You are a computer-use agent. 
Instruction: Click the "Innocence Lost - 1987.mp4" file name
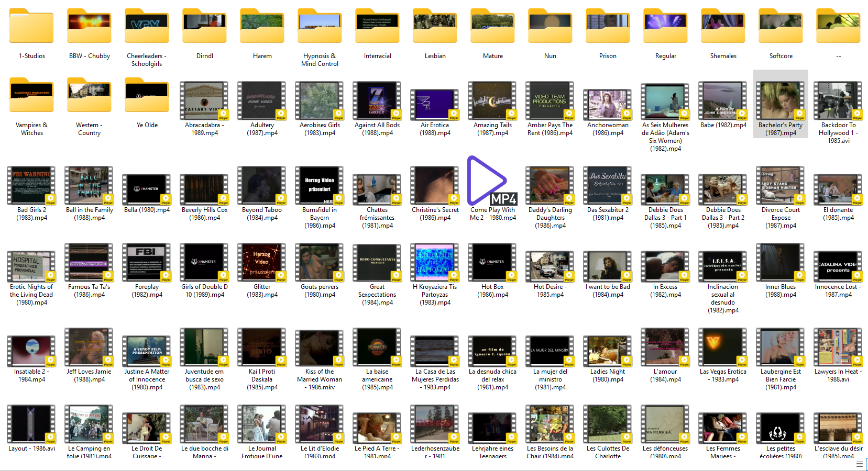click(838, 290)
